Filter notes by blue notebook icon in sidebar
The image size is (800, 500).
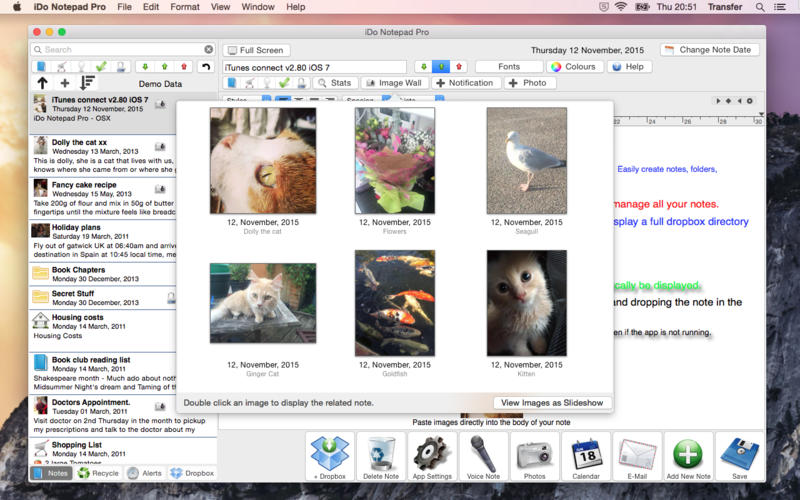41,66
